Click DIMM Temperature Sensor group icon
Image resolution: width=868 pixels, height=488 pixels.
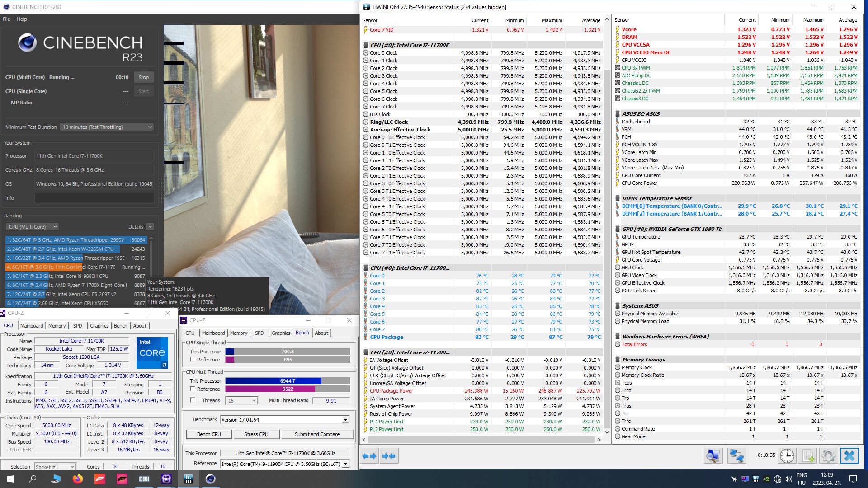click(618, 198)
